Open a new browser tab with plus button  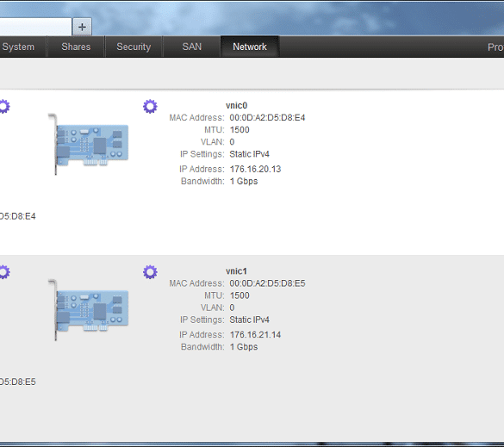[83, 27]
